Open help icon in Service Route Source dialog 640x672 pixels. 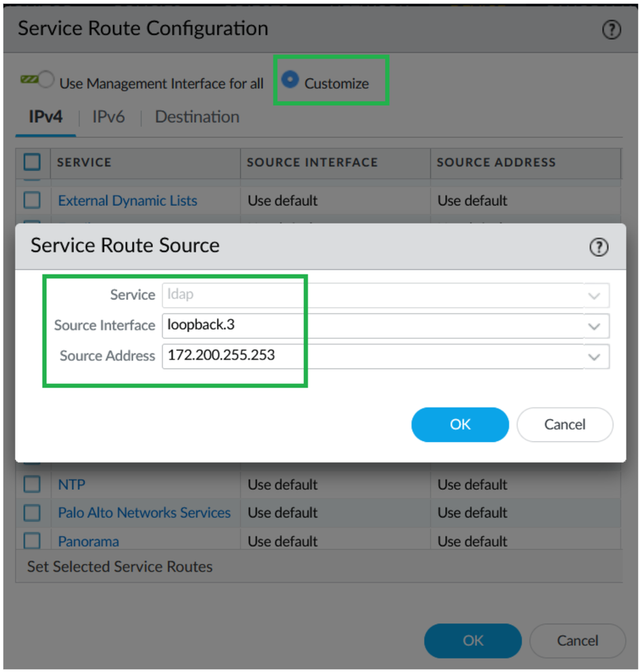click(598, 247)
